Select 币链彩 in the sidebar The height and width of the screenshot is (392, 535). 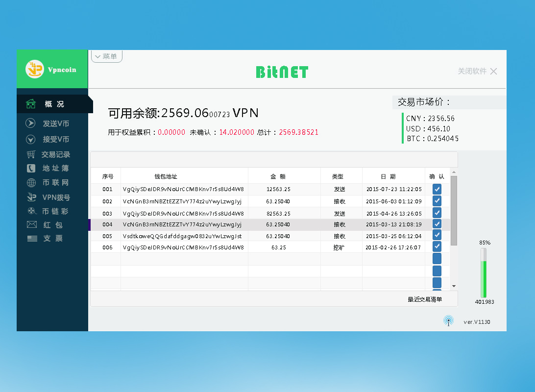pos(55,211)
